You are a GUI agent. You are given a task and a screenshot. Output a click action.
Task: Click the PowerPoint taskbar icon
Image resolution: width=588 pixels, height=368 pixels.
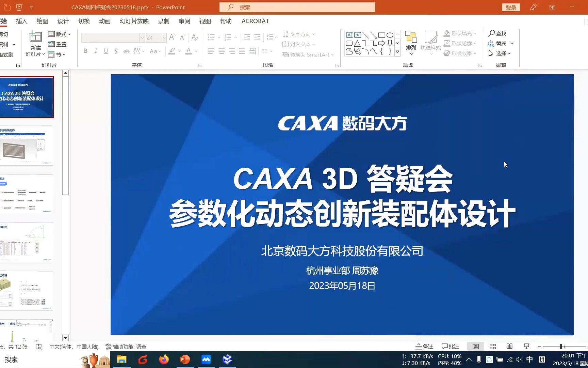pos(185,359)
